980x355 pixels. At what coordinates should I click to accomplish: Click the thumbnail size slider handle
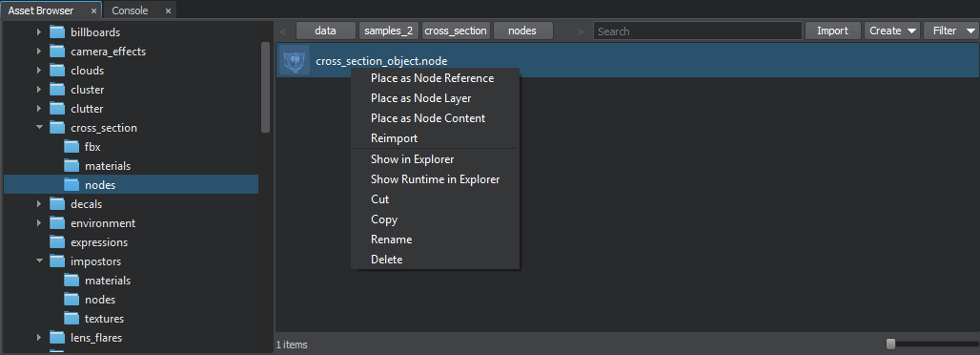pos(891,344)
